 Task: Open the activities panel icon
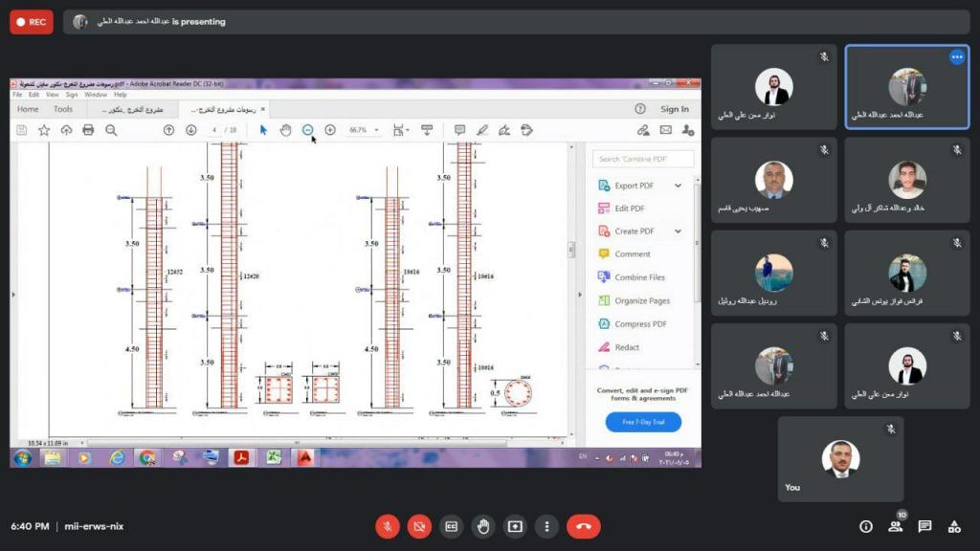[x=954, y=526]
